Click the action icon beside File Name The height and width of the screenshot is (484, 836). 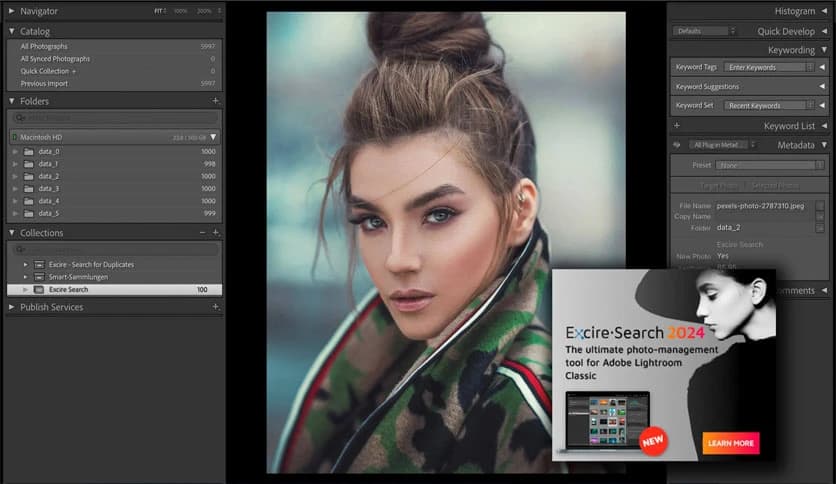coord(820,206)
